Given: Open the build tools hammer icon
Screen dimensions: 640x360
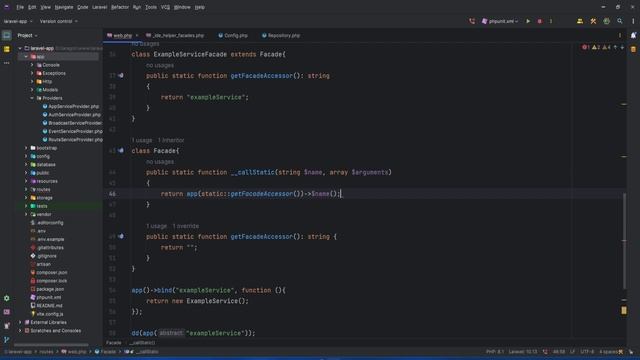Looking at the screenshot, I should tap(593, 21).
